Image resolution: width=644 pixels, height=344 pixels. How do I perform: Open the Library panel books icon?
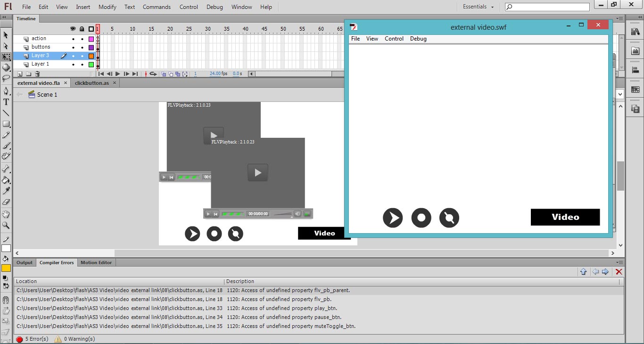pyautogui.click(x=635, y=32)
